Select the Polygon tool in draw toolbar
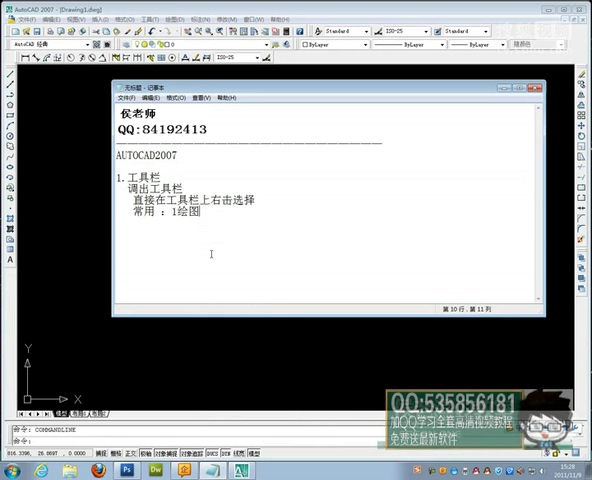The height and width of the screenshot is (480, 592). [10, 105]
